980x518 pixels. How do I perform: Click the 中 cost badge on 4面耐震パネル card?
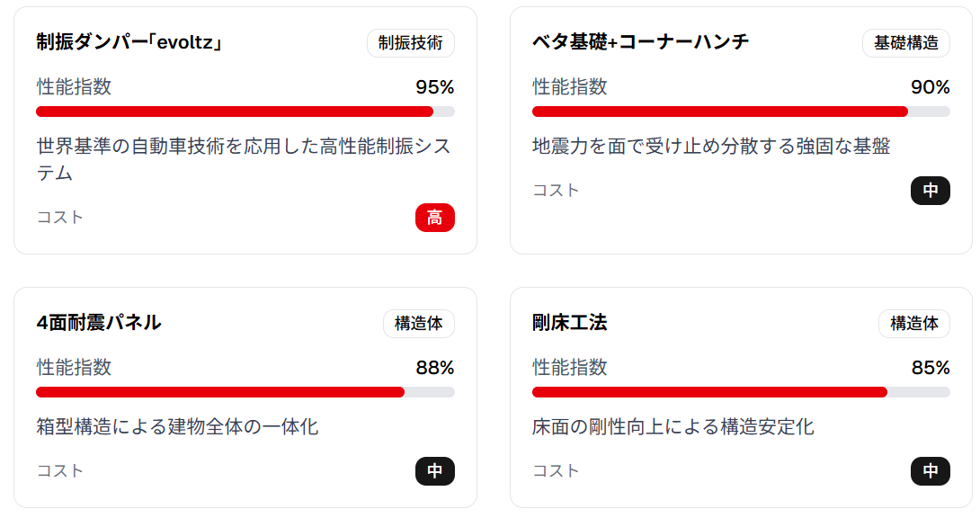click(434, 471)
